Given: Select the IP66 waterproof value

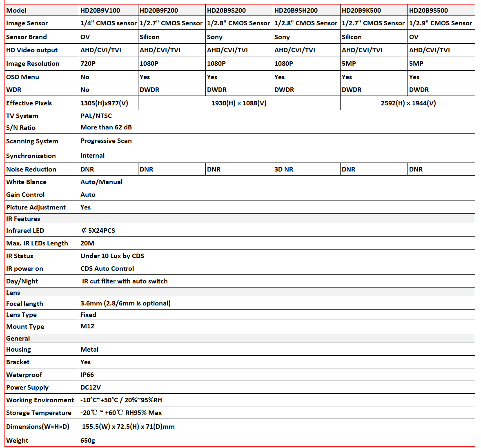Looking at the screenshot, I should click(x=87, y=374).
